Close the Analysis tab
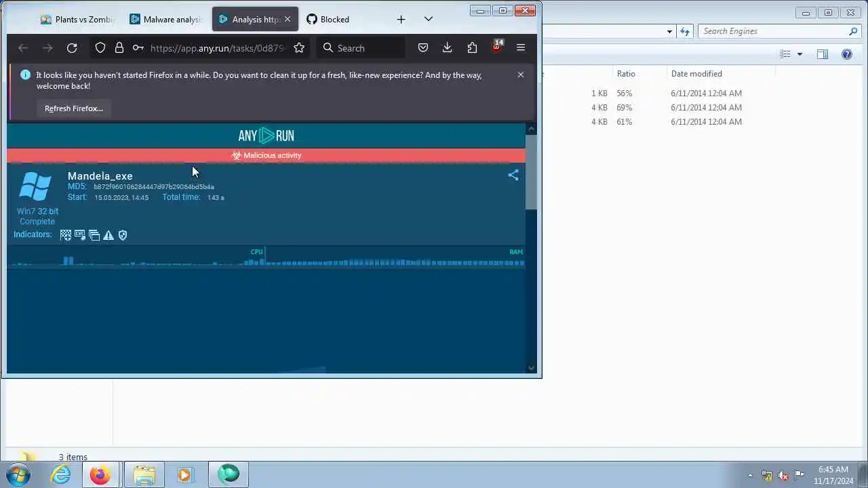Image resolution: width=868 pixels, height=488 pixels. coord(287,20)
